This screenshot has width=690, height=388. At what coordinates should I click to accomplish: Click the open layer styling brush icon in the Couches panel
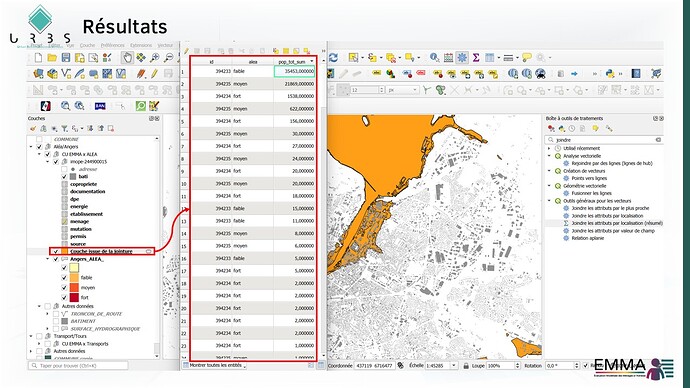tap(33, 128)
